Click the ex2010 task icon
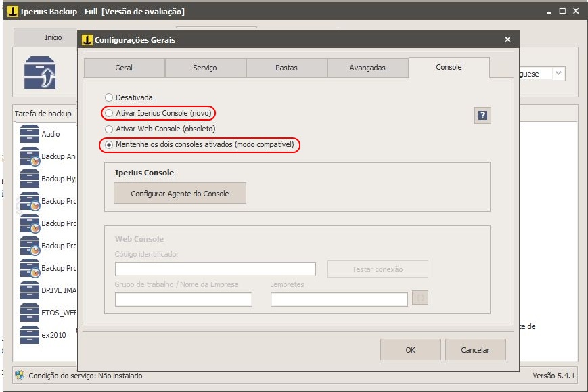 pyautogui.click(x=30, y=335)
